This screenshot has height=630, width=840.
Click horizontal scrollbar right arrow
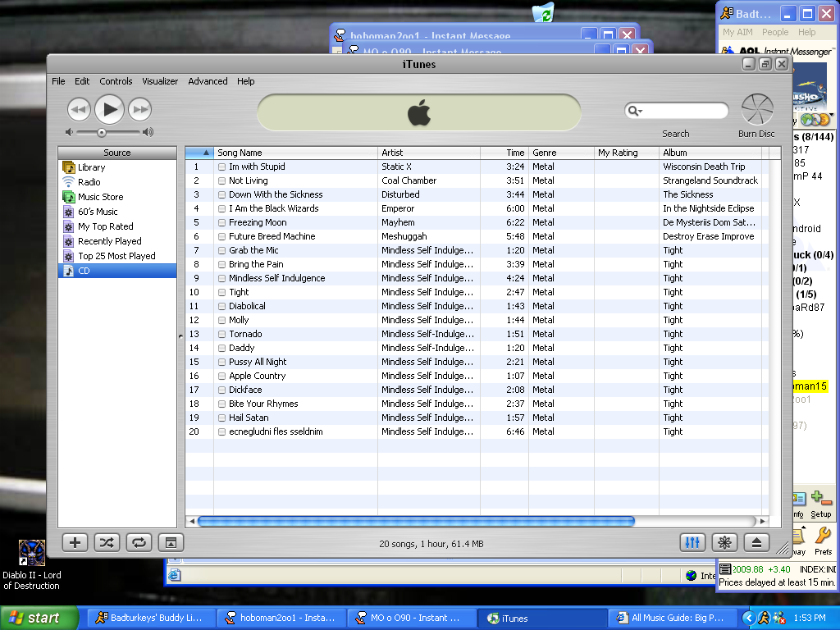(x=762, y=521)
